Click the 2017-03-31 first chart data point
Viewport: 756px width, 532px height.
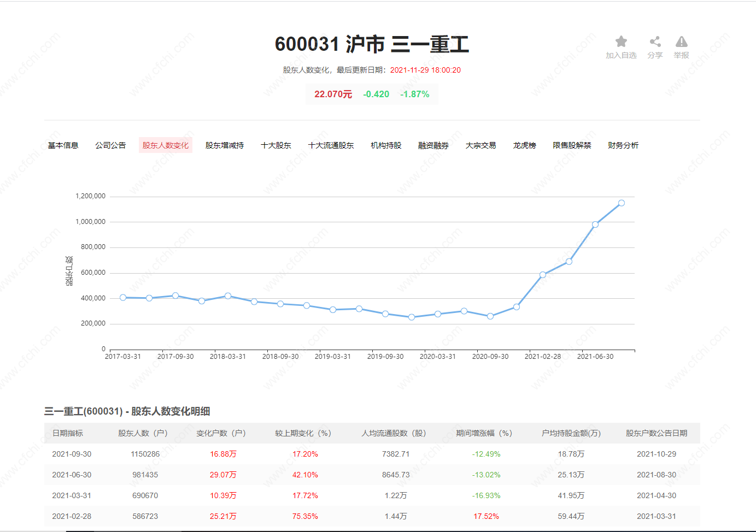(123, 298)
